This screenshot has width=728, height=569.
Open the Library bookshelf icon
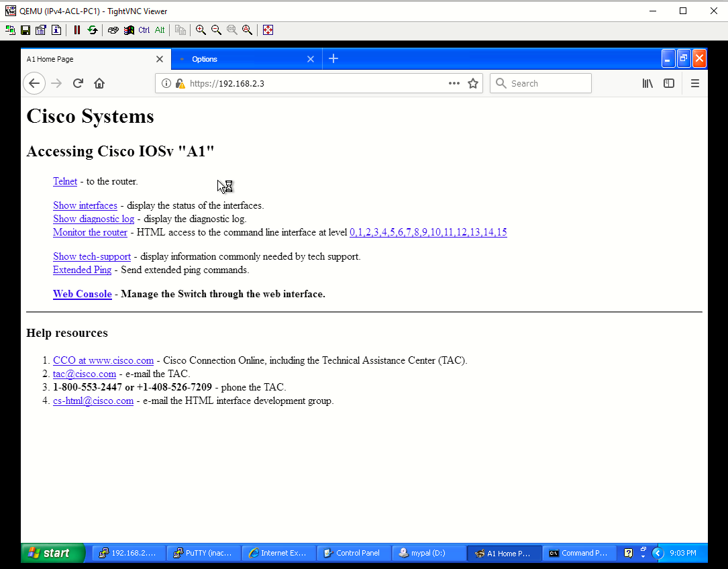point(647,83)
